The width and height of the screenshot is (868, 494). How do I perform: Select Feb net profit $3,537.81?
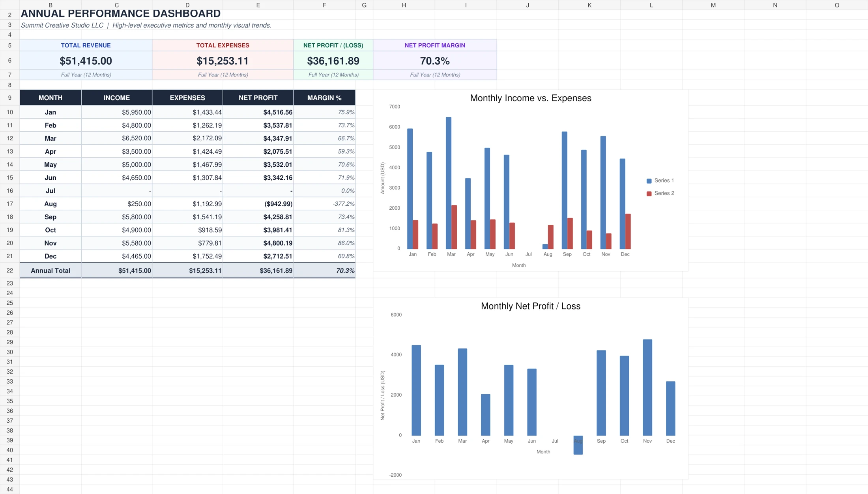(258, 125)
